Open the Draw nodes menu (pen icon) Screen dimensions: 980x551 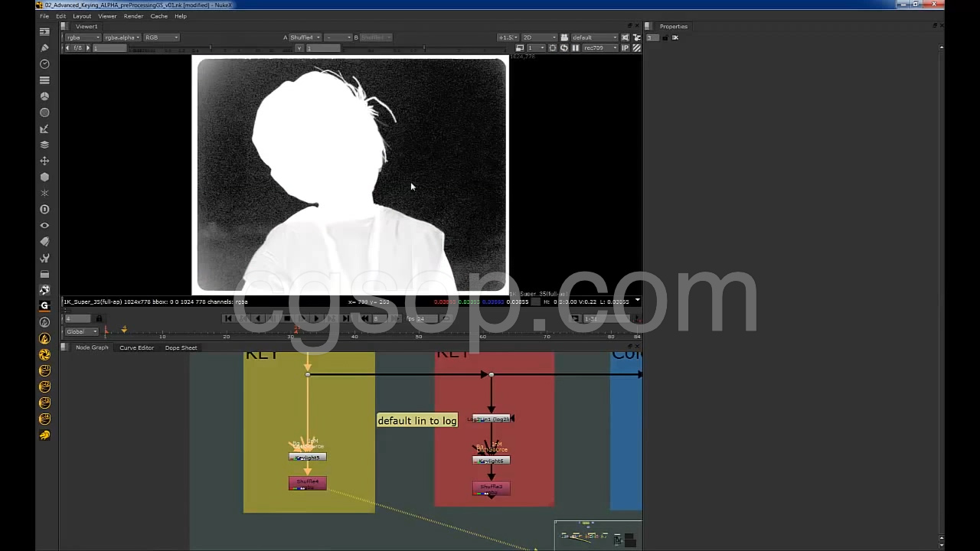point(44,47)
